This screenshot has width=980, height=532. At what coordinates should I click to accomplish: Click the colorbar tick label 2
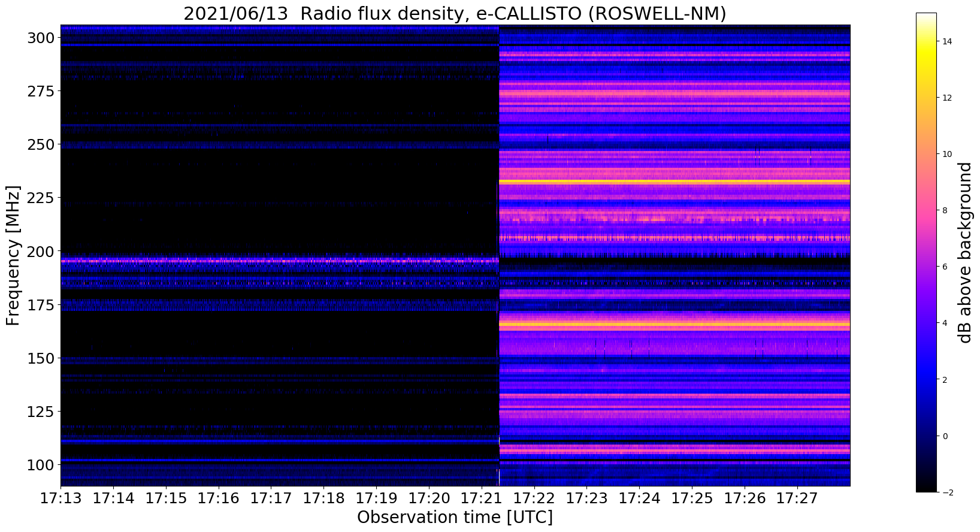pyautogui.click(x=945, y=380)
